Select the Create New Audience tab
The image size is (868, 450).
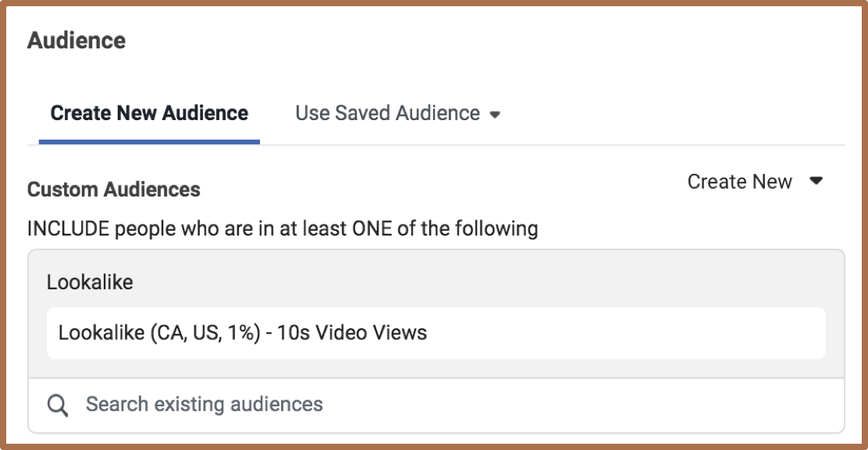click(149, 113)
